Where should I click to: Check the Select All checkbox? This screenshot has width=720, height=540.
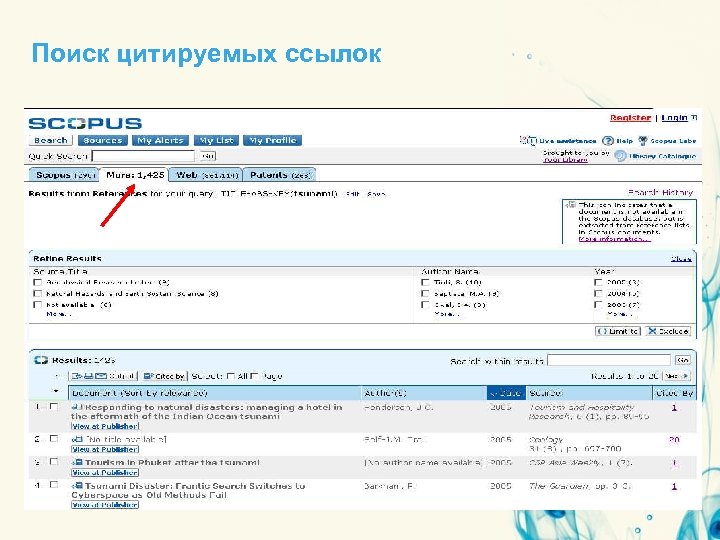[231, 376]
